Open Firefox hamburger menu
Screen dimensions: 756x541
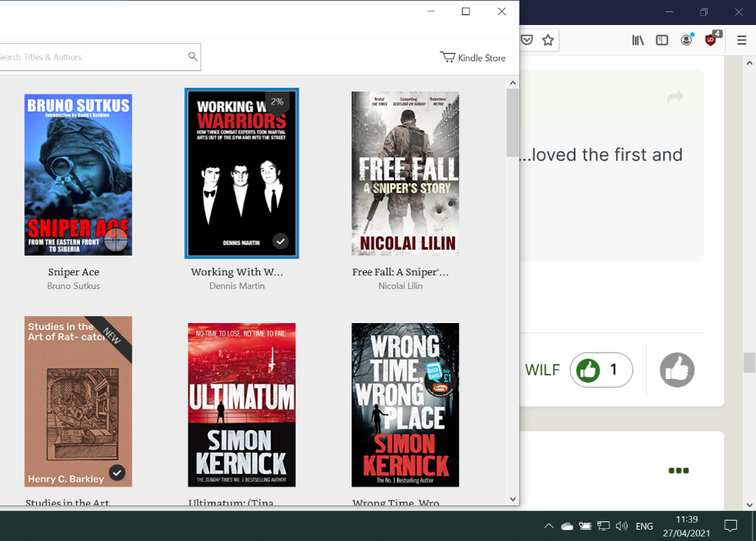tap(742, 40)
